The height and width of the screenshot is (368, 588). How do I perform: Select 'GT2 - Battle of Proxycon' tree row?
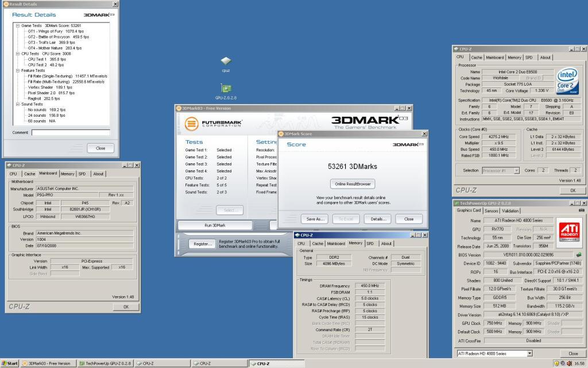pyautogui.click(x=58, y=37)
